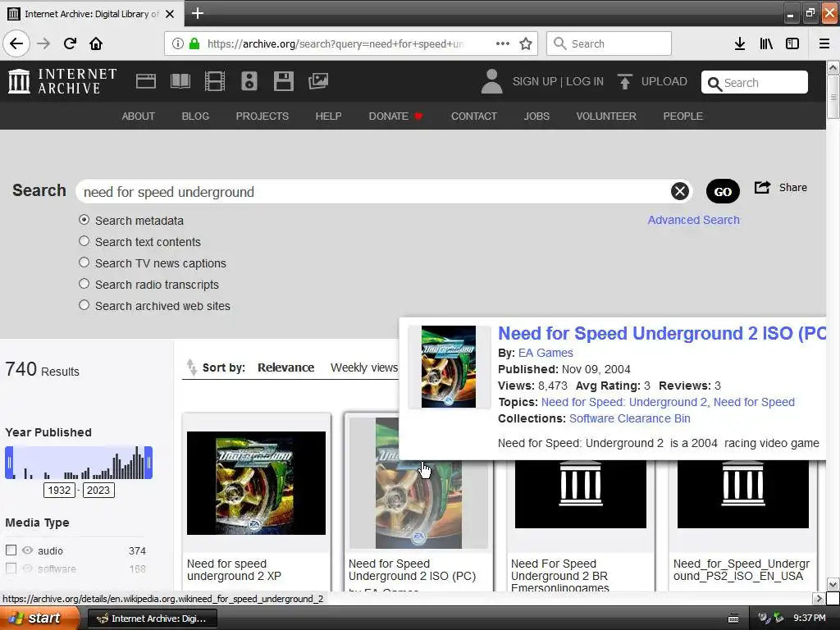Viewport: 840px width, 630px height.
Task: Go to browser Home
Action: [96, 43]
